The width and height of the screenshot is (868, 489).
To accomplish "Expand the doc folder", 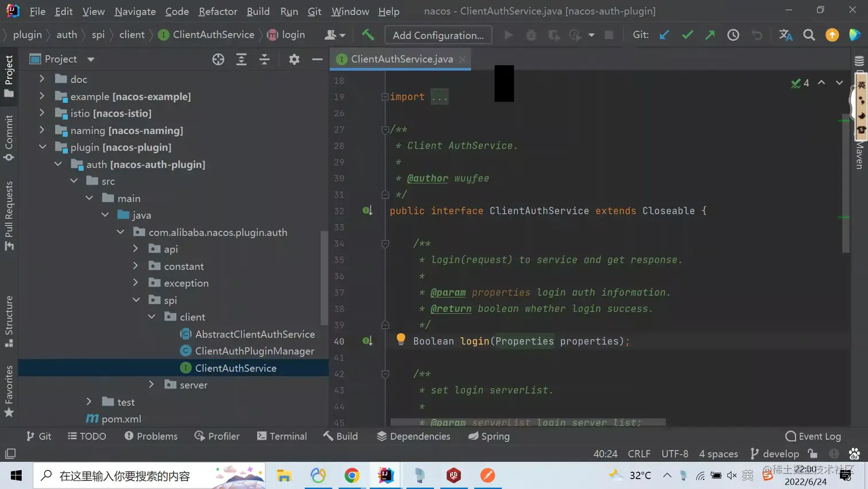I will tap(42, 79).
